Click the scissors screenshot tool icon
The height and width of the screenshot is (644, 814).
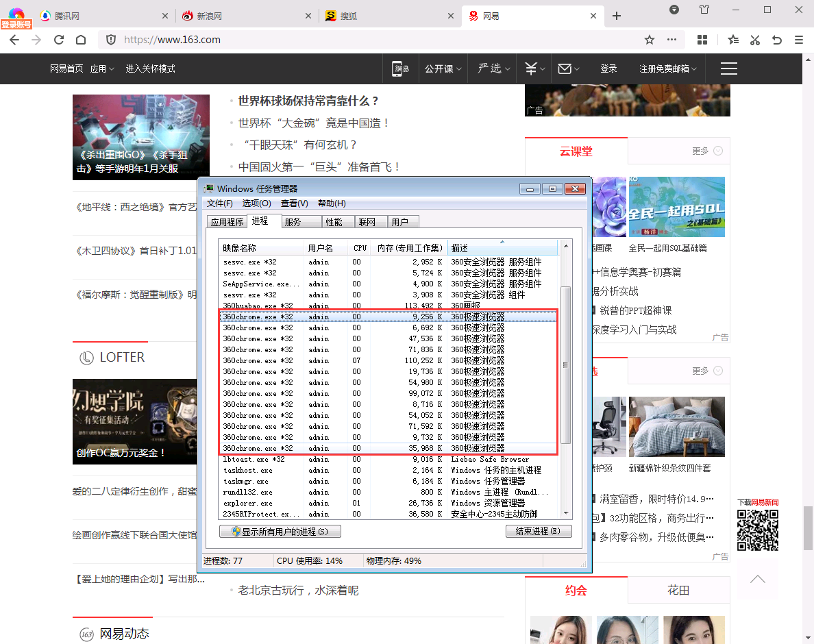755,40
